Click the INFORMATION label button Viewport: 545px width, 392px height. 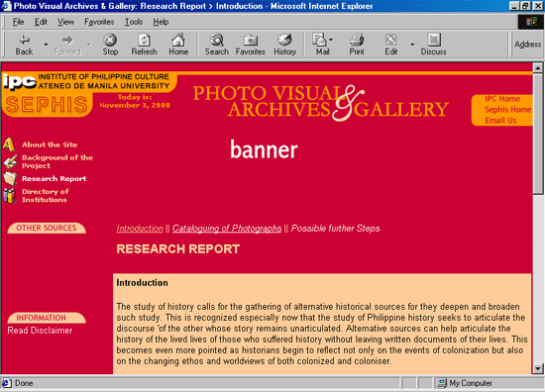[47, 318]
